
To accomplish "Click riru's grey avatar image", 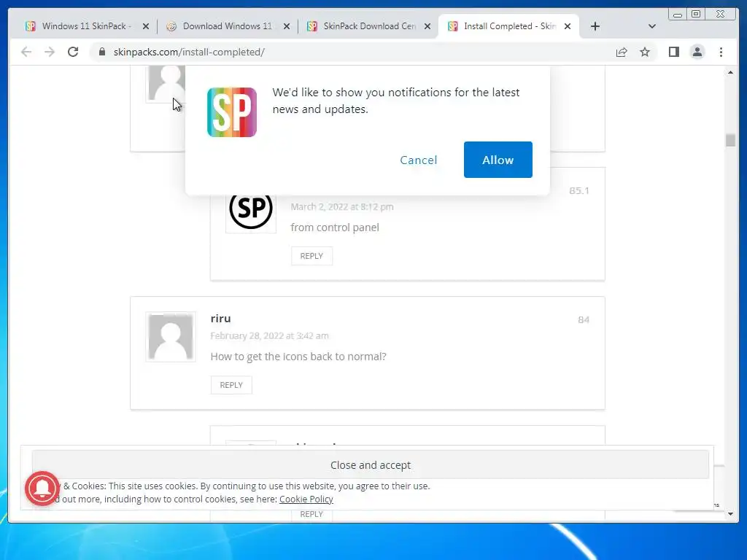I will (171, 337).
